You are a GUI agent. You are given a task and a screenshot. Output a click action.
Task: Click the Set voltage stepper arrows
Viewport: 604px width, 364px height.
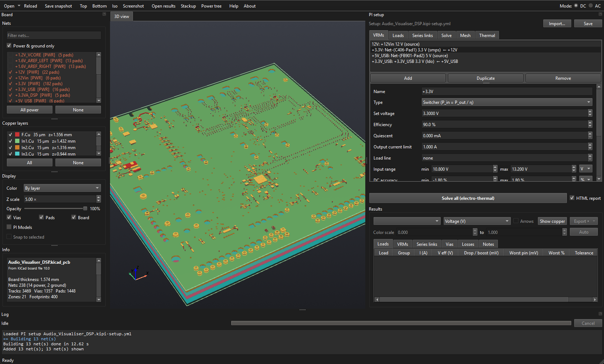(x=590, y=114)
